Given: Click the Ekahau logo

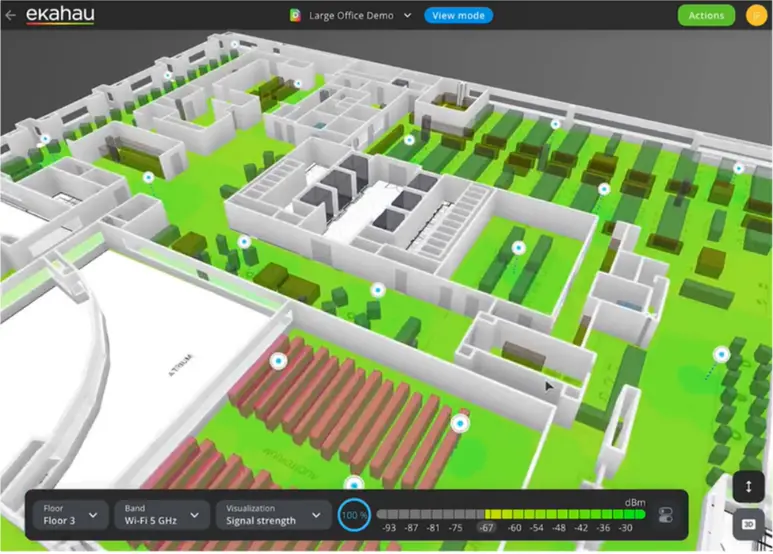Looking at the screenshot, I should click(x=60, y=15).
